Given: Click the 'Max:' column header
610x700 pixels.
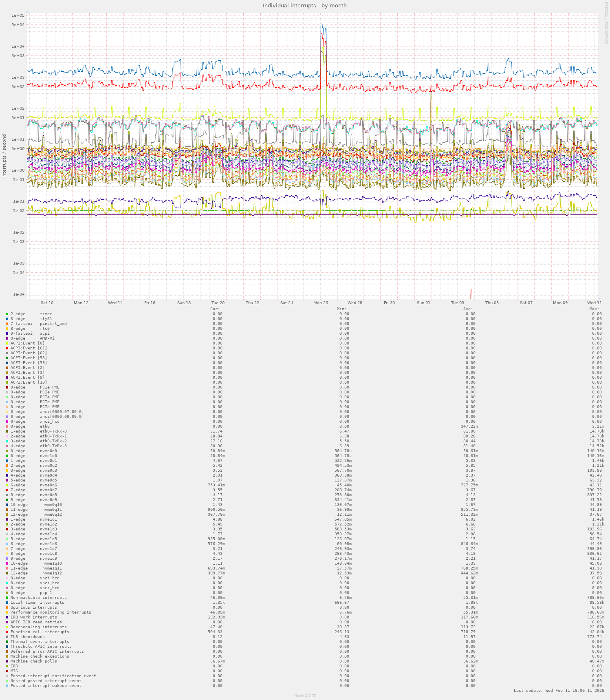Looking at the screenshot, I should click(594, 309).
